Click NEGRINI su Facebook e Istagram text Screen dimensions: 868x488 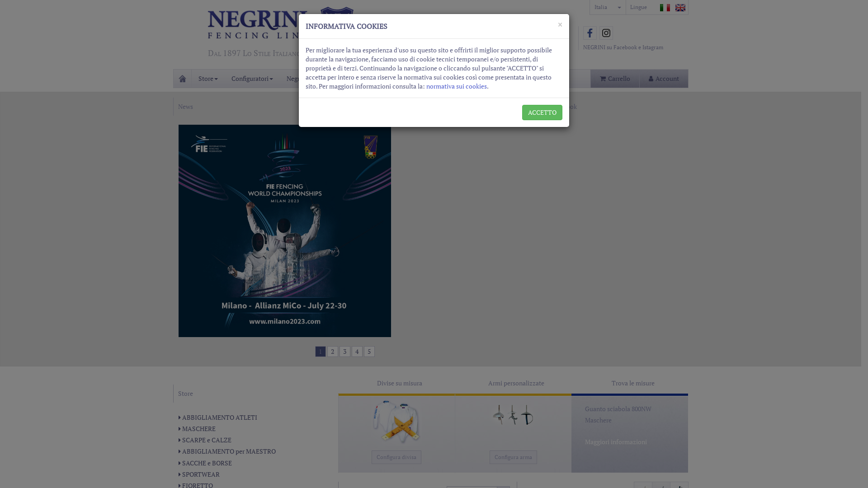click(623, 47)
